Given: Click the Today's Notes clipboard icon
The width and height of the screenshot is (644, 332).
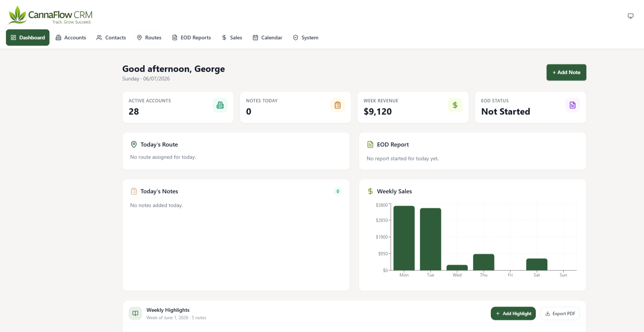Looking at the screenshot, I should tap(134, 191).
